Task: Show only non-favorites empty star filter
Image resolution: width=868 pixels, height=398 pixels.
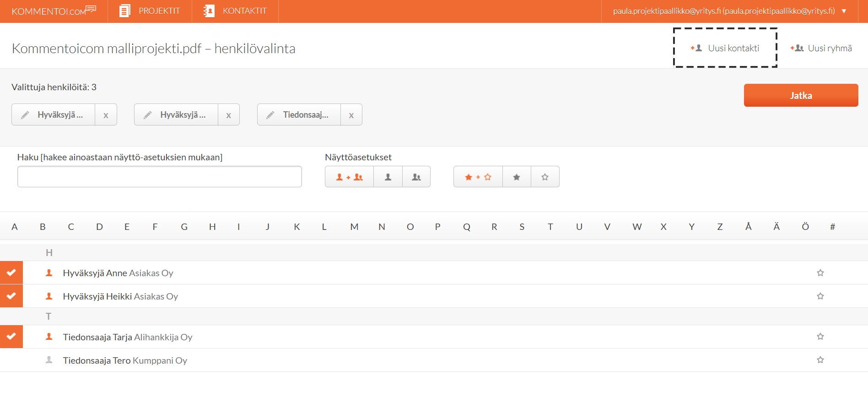Action: (545, 177)
